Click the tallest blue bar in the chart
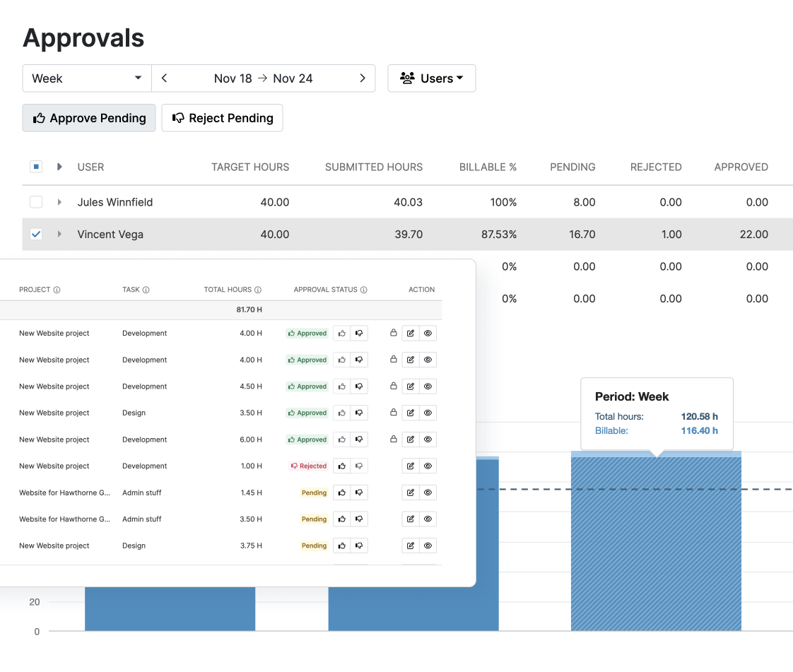Screen dimensions: 793x672 coord(656,544)
